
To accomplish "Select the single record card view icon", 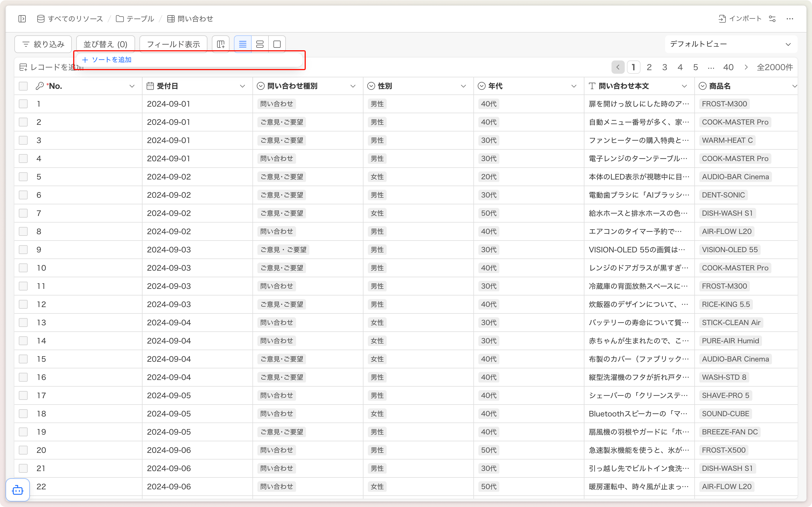I will pos(277,44).
